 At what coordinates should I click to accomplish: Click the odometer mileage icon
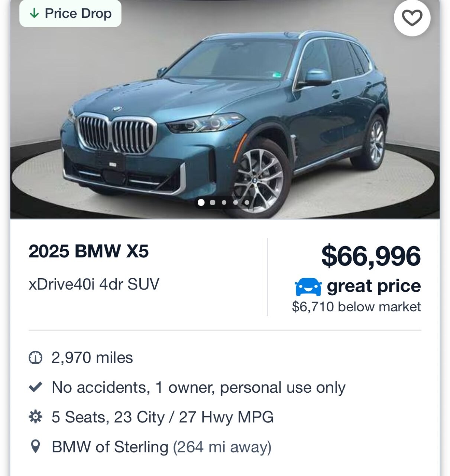[x=35, y=358]
